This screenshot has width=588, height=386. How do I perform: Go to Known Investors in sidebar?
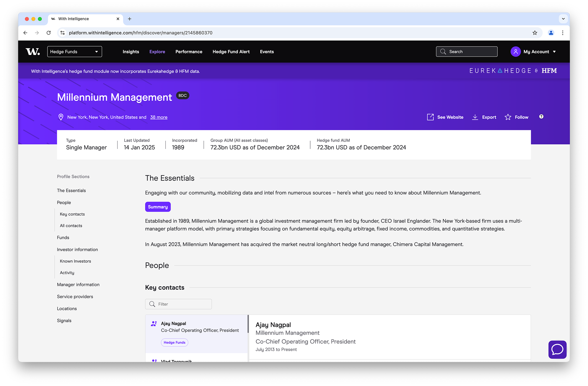point(75,261)
